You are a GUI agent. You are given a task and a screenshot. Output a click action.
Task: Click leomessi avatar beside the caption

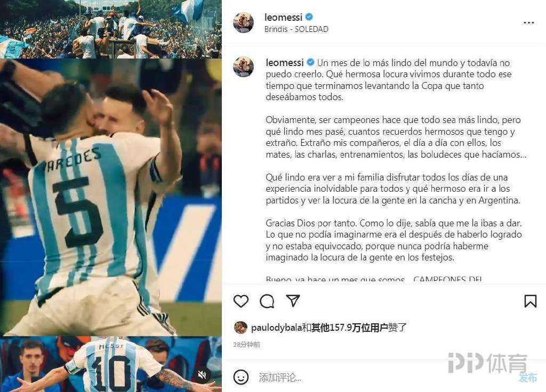click(x=243, y=67)
